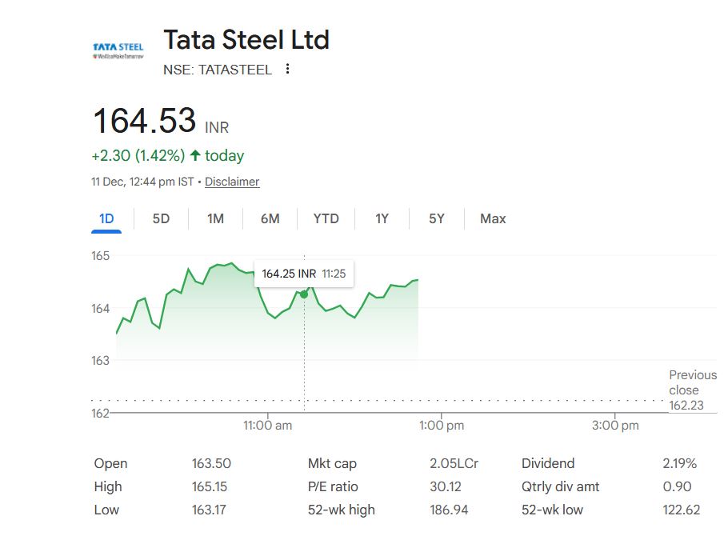Click the Tata Steel logo

click(x=118, y=51)
